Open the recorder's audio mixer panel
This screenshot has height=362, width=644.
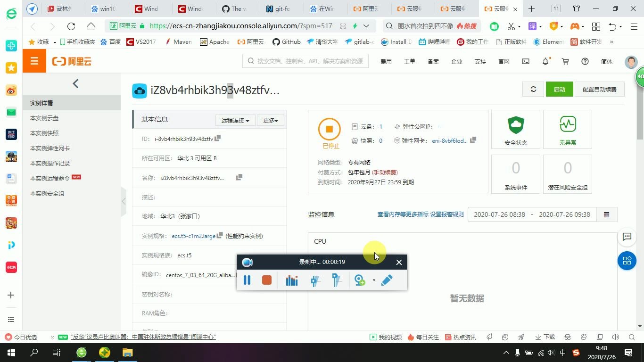[x=291, y=280]
